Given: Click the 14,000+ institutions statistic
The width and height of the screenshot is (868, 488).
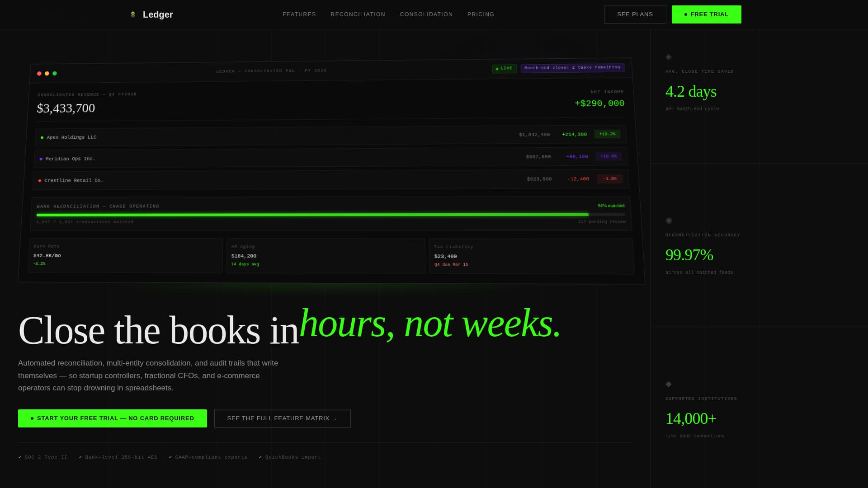Looking at the screenshot, I should coord(691,419).
